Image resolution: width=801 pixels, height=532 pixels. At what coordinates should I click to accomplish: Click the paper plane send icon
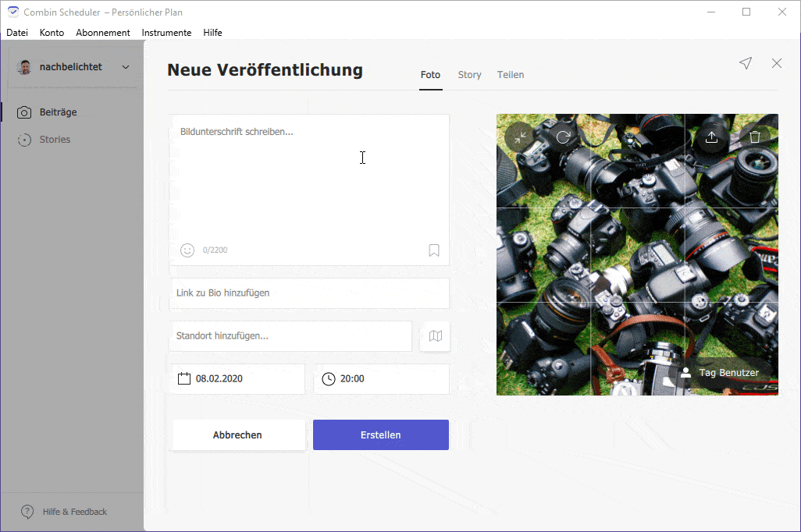(x=746, y=64)
